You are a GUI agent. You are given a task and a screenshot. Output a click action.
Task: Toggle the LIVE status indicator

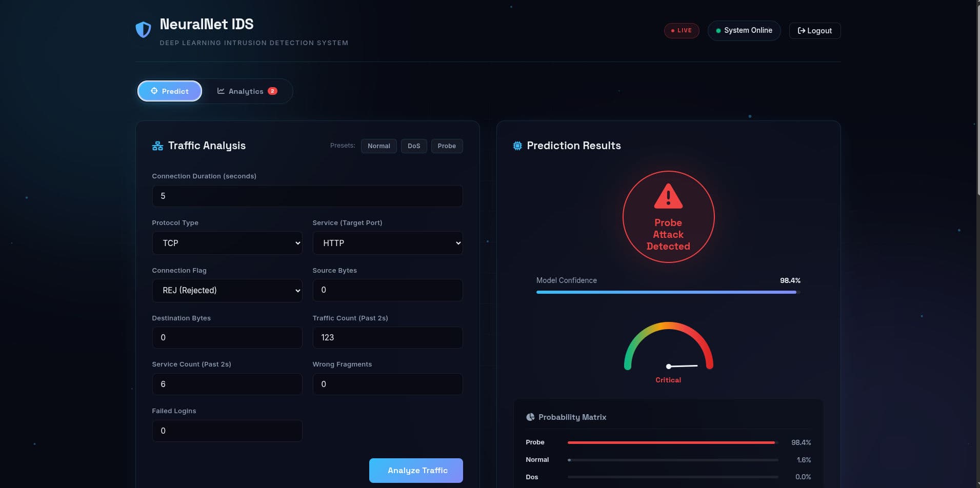pos(682,31)
